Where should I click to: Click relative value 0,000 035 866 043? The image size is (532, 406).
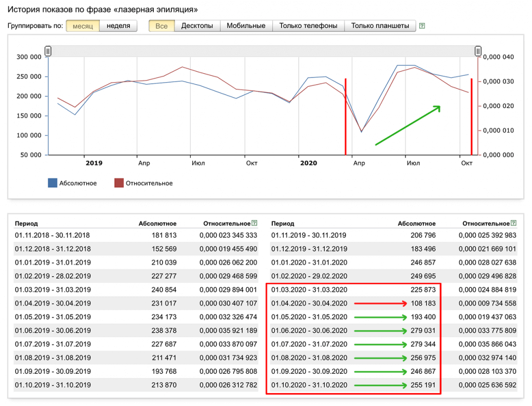pos(487,344)
